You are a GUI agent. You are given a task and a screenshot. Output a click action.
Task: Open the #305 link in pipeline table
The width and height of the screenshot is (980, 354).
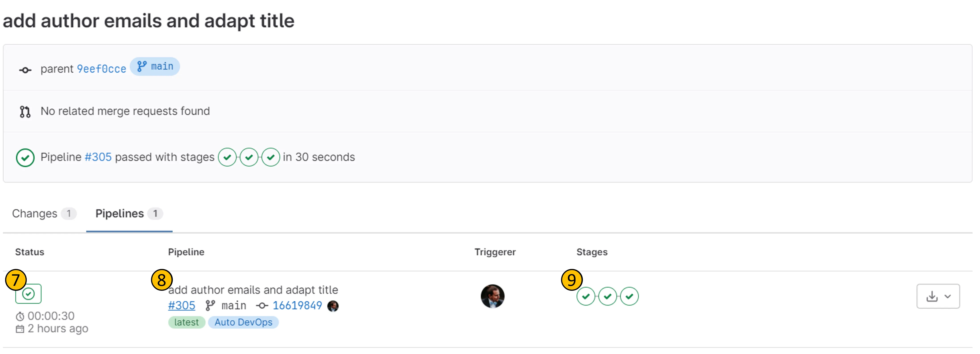(x=182, y=305)
